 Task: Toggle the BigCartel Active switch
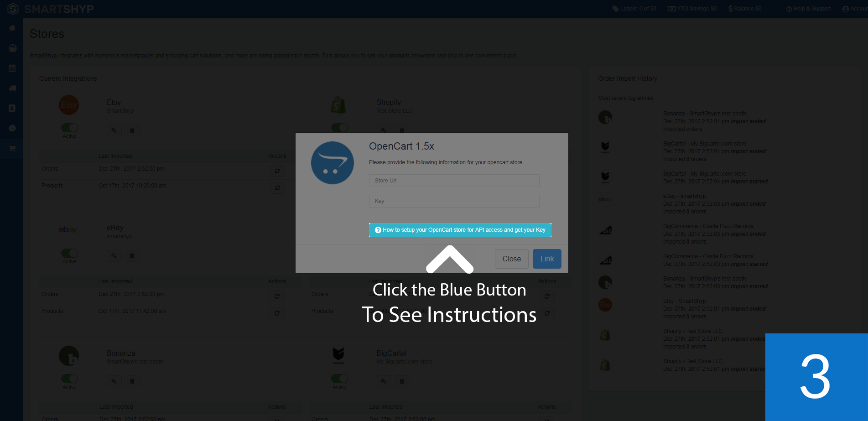point(339,379)
